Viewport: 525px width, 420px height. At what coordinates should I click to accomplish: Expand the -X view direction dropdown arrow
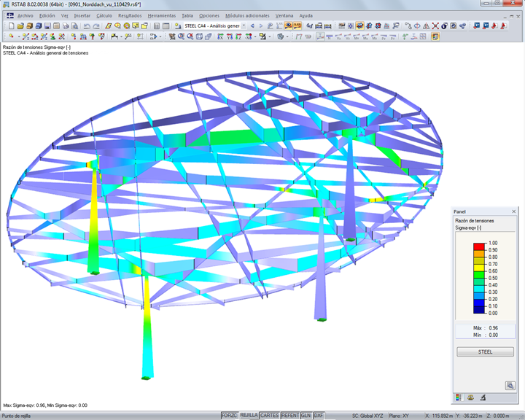click(255, 36)
